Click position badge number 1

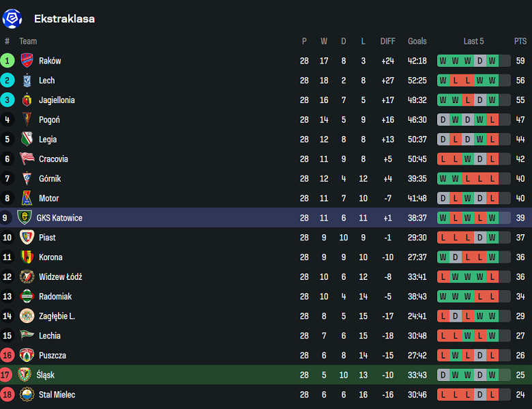(8, 61)
